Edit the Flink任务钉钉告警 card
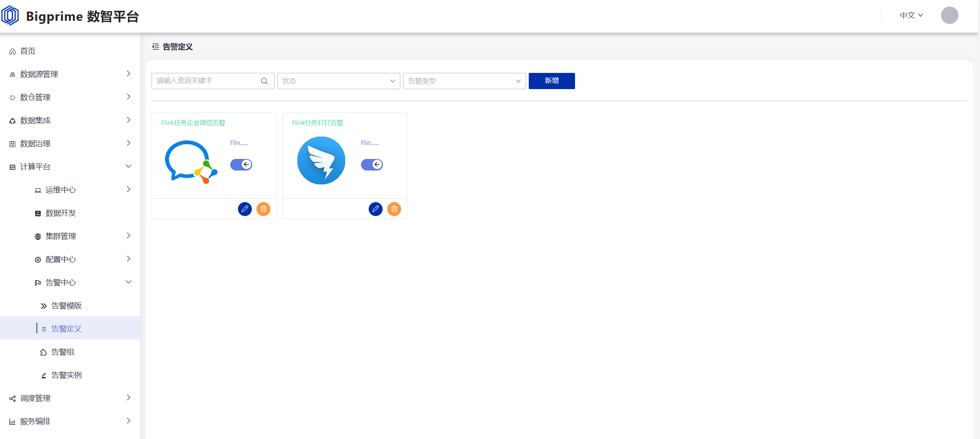Screen dimensions: 980x439 [376, 209]
